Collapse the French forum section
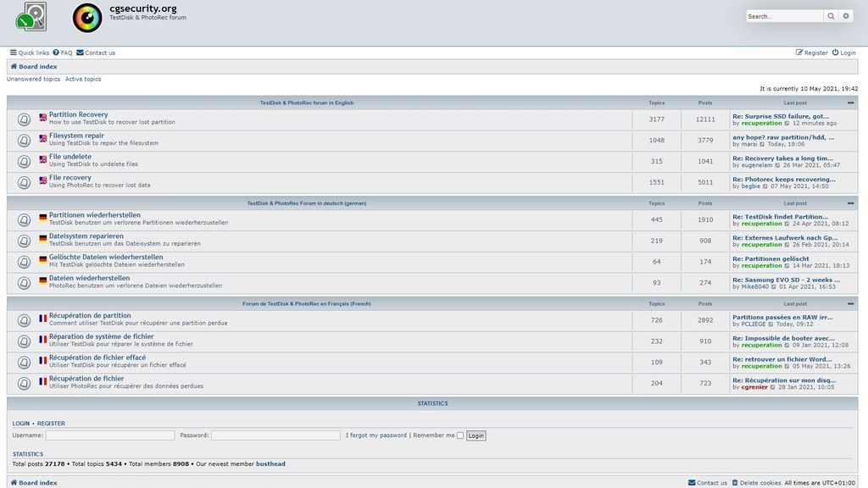Screen dimensions: 868x488 point(851,303)
